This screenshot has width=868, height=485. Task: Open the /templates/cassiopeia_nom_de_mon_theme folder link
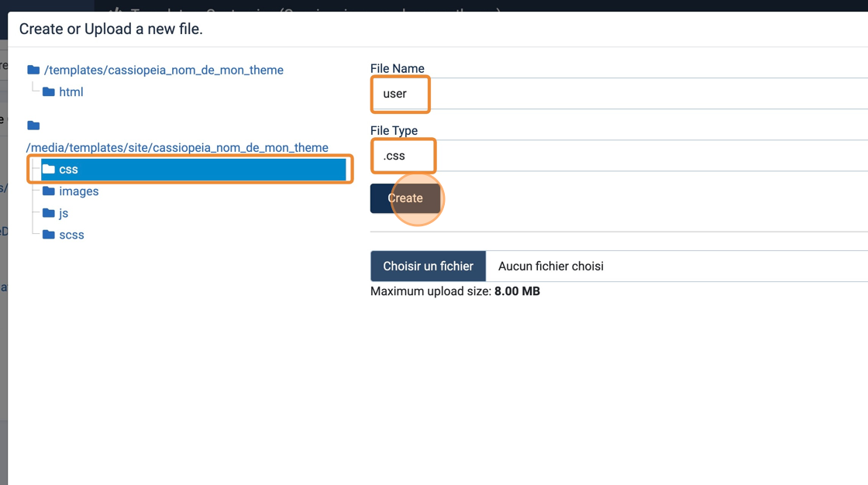[x=164, y=70]
